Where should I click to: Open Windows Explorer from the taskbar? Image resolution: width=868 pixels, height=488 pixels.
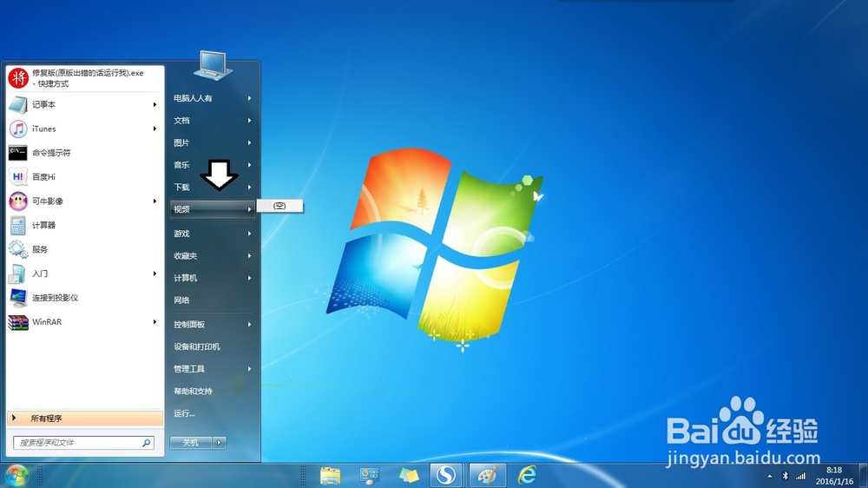[x=331, y=475]
